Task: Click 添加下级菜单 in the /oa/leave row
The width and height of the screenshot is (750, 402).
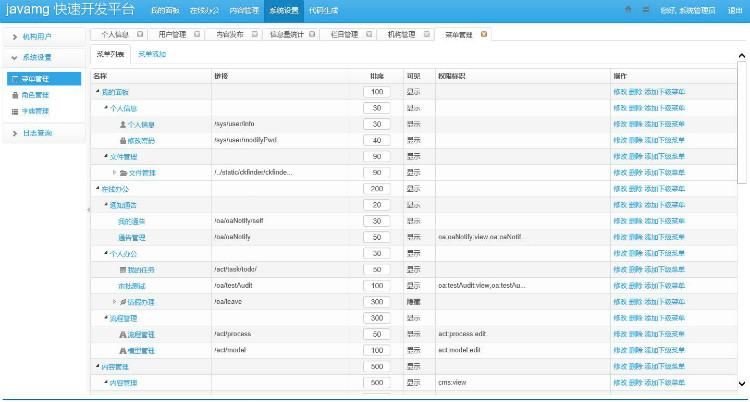Action: point(664,302)
